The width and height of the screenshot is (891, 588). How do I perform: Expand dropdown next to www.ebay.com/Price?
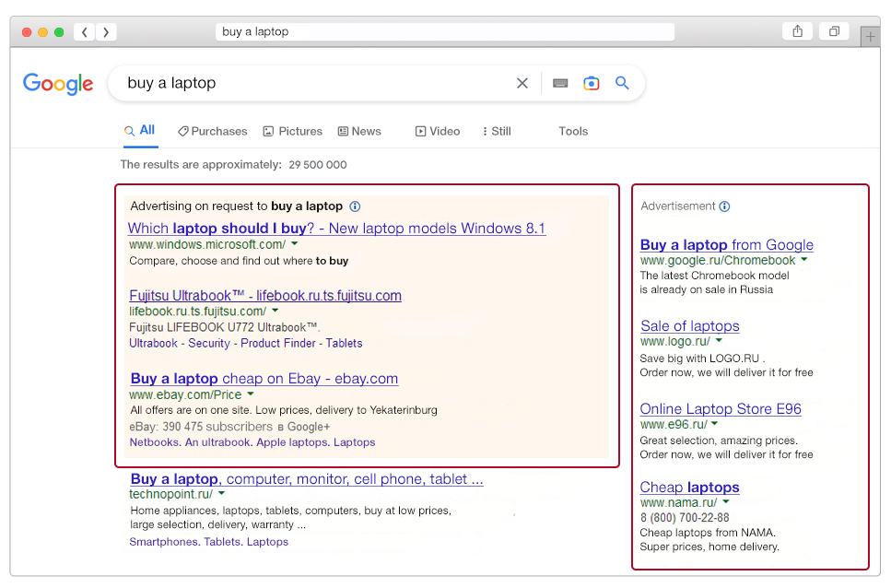coord(251,394)
